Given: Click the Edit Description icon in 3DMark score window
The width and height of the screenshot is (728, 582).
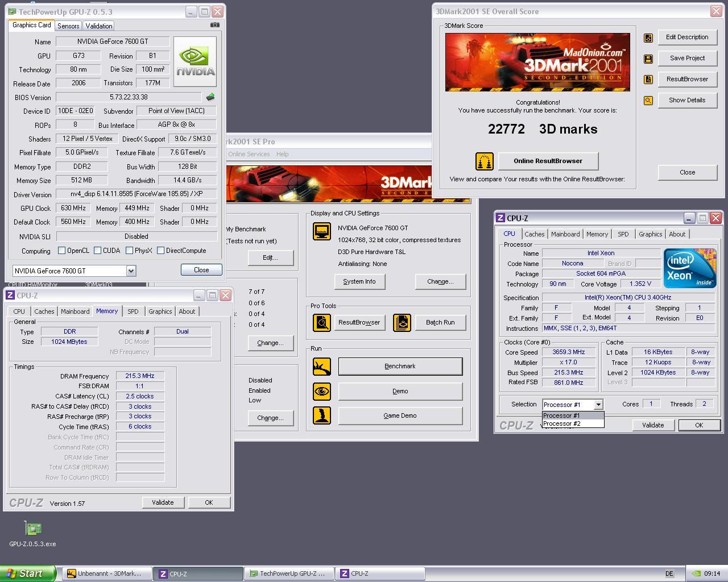Looking at the screenshot, I should point(648,38).
